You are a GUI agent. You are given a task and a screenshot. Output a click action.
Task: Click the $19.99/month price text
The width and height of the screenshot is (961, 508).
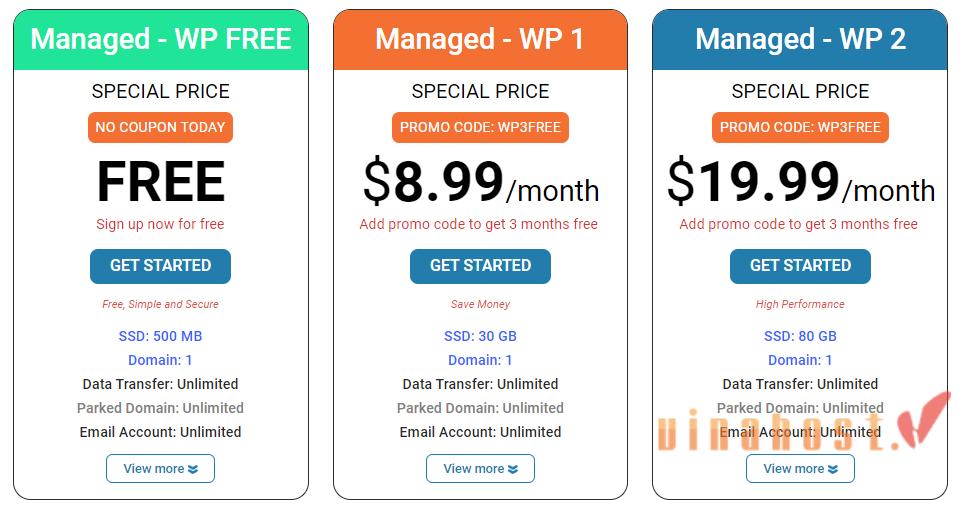(x=800, y=184)
